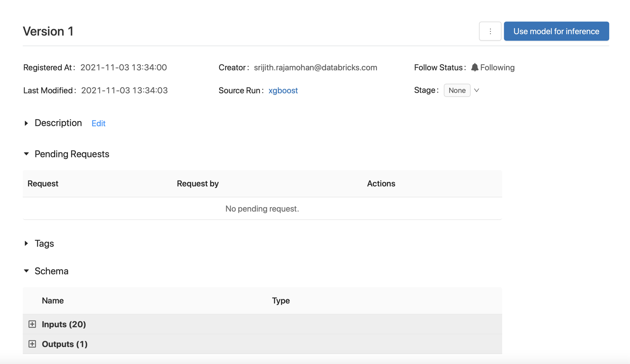Image resolution: width=630 pixels, height=364 pixels.
Task: Open the Stage dropdown chevron
Action: [477, 90]
